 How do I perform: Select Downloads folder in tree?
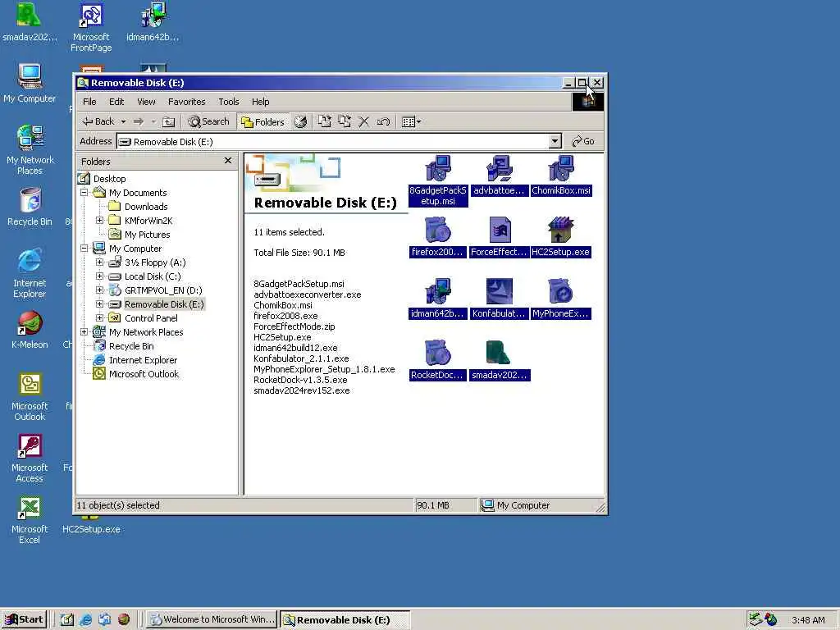tap(146, 207)
